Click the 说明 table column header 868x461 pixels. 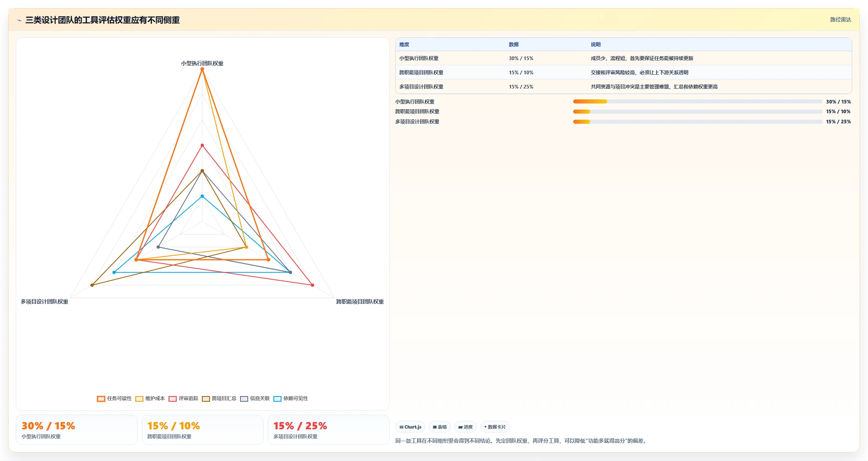pyautogui.click(x=595, y=45)
